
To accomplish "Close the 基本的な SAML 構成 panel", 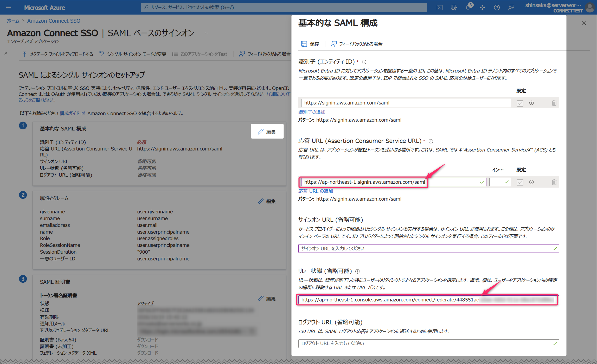I will pos(584,23).
